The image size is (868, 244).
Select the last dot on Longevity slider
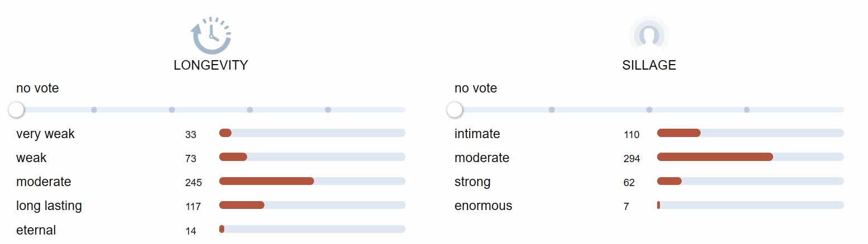pyautogui.click(x=328, y=110)
